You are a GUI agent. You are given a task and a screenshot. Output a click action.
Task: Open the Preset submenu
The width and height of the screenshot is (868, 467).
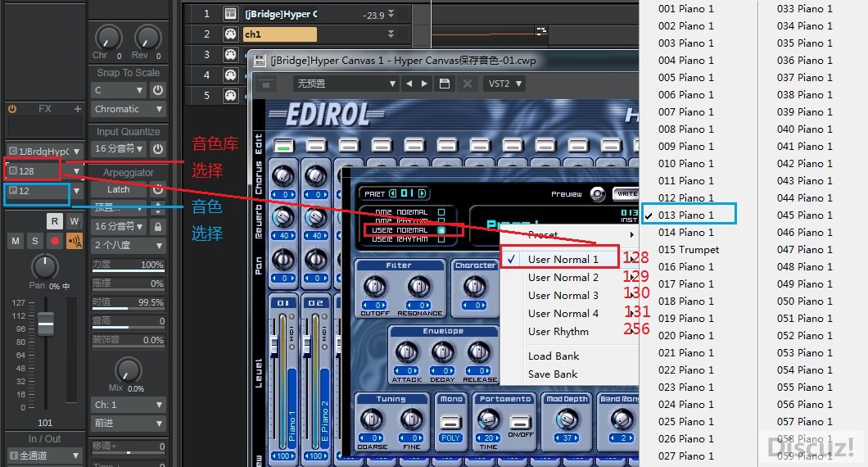(x=570, y=234)
